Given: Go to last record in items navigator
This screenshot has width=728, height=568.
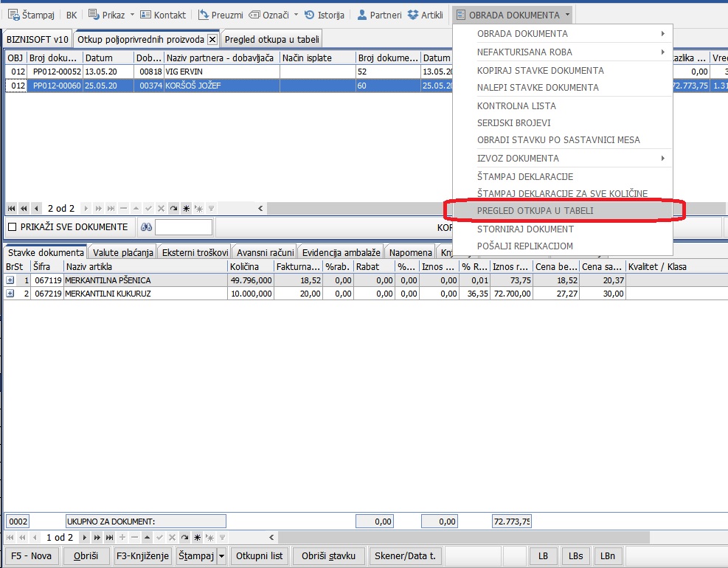Looking at the screenshot, I should coord(109,537).
